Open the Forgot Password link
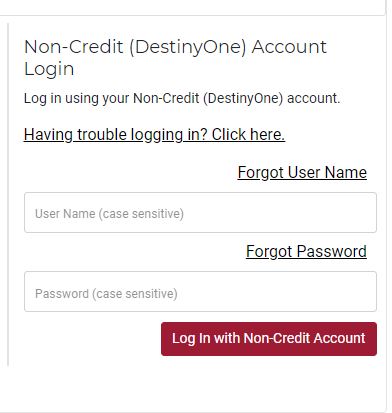The height and width of the screenshot is (413, 392). click(306, 252)
